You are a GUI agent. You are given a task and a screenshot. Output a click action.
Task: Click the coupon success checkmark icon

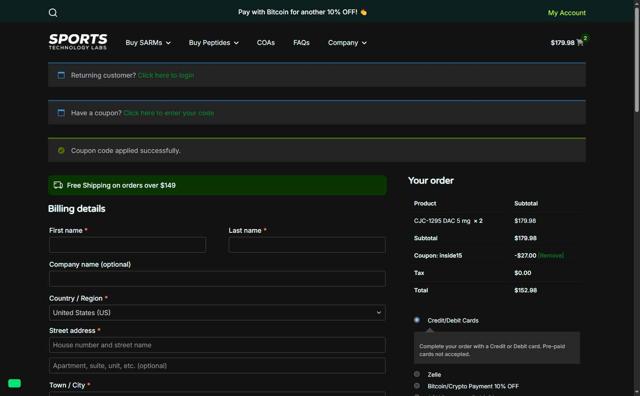61,150
